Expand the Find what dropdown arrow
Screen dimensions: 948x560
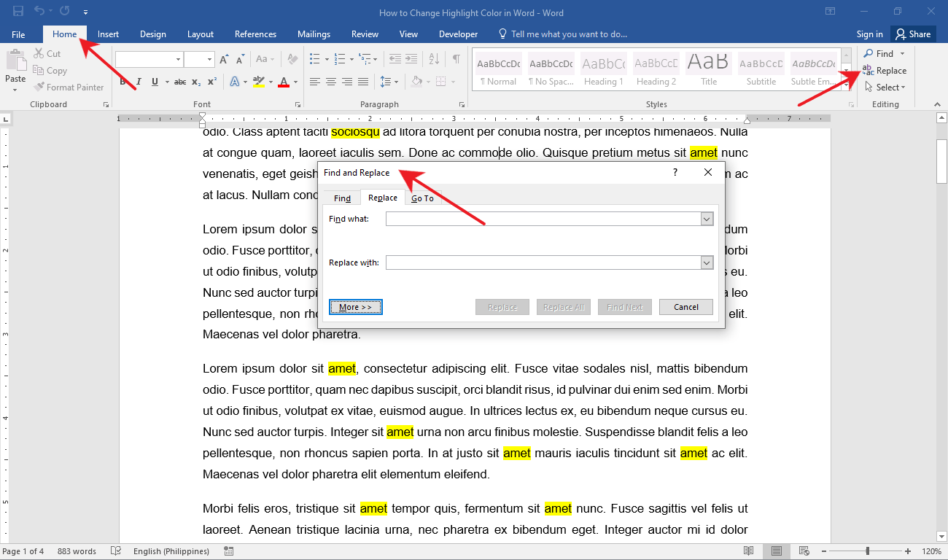[706, 219]
